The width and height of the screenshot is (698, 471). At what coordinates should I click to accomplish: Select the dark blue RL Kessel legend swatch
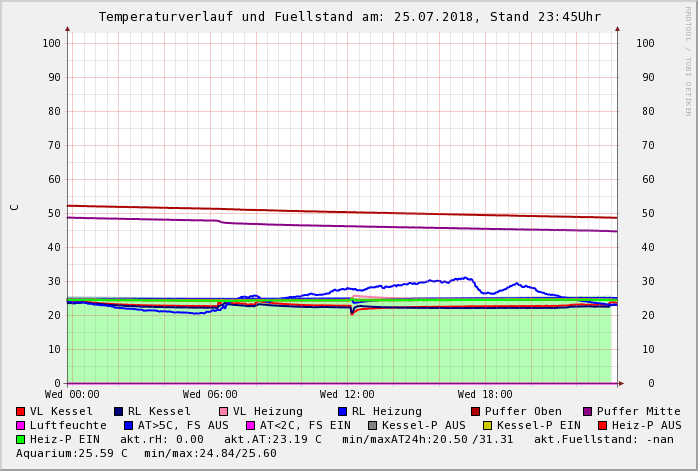(118, 412)
